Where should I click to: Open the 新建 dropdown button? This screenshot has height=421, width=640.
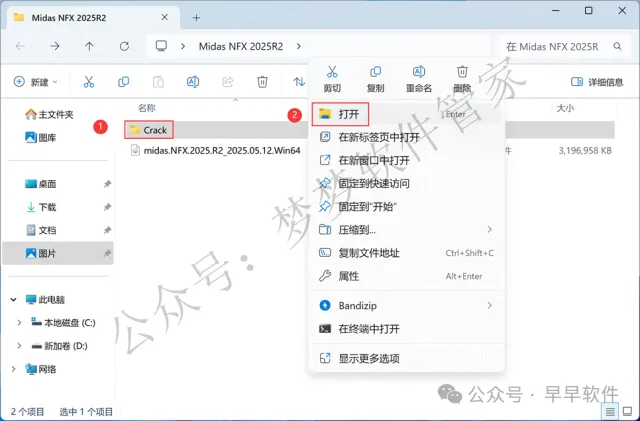(36, 82)
